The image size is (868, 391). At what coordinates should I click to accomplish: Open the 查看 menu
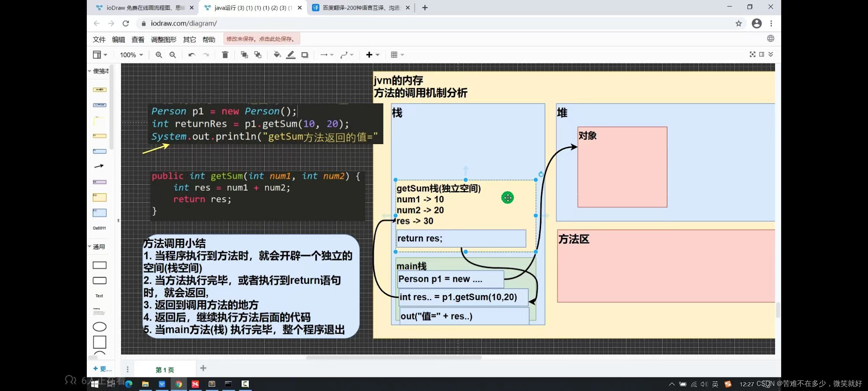tap(138, 39)
